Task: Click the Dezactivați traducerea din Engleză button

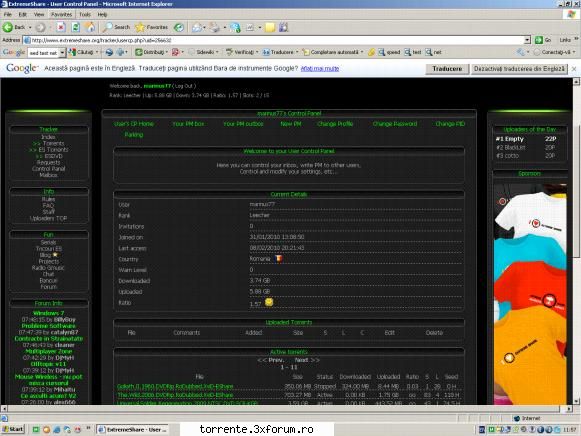Action: pyautogui.click(x=519, y=69)
